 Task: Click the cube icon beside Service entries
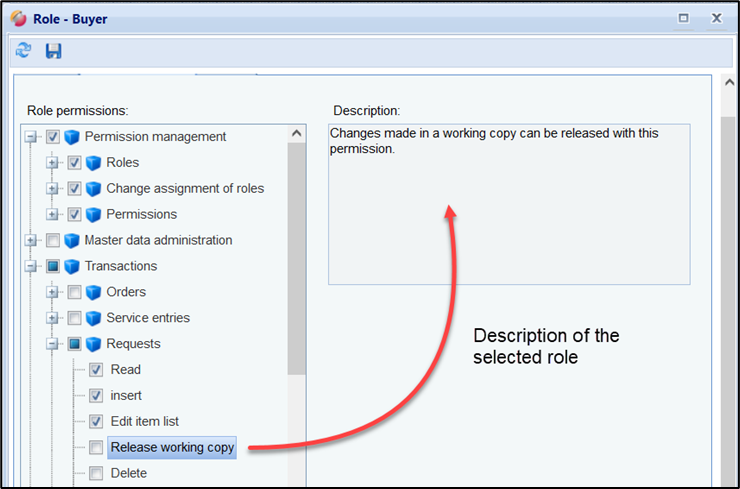coord(94,318)
